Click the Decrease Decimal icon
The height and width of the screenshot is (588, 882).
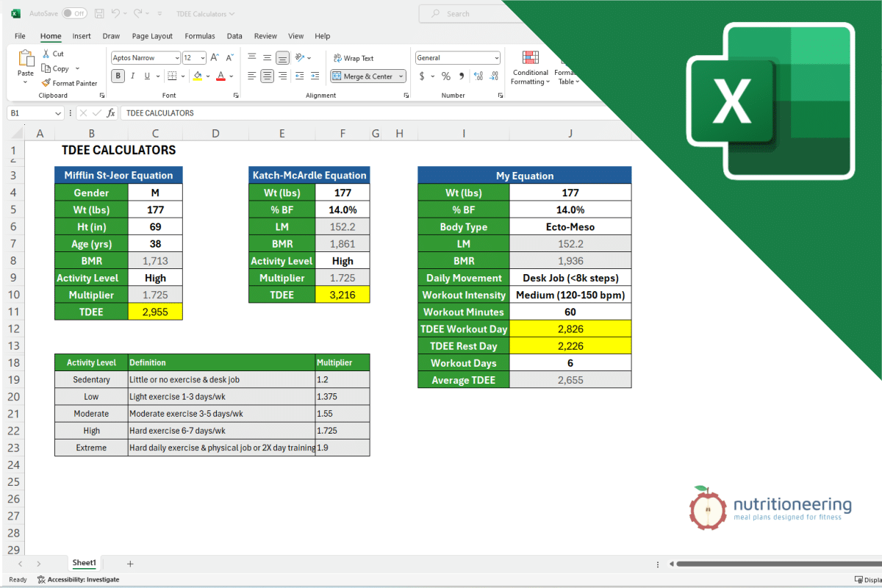point(494,76)
